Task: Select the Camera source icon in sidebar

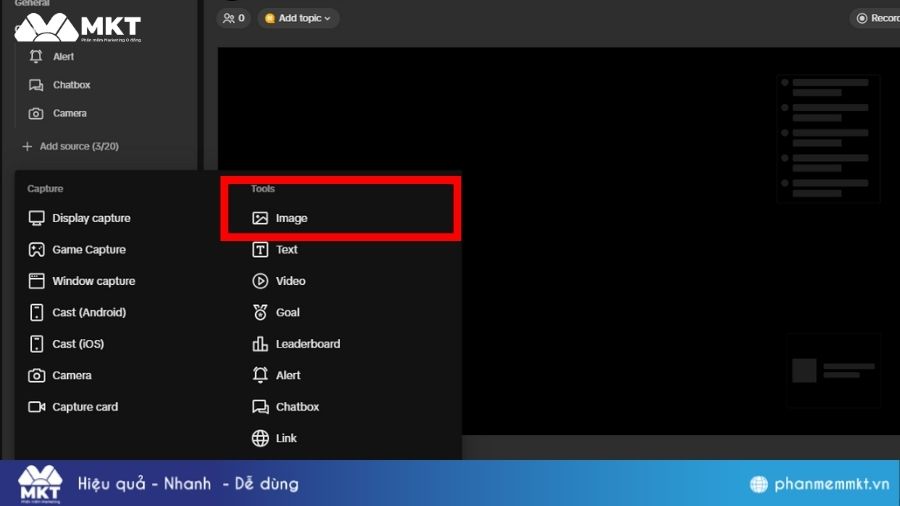Action: click(36, 114)
